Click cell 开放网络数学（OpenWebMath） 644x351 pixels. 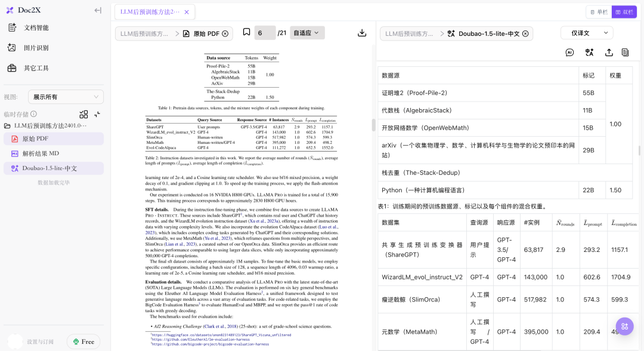coord(478,128)
